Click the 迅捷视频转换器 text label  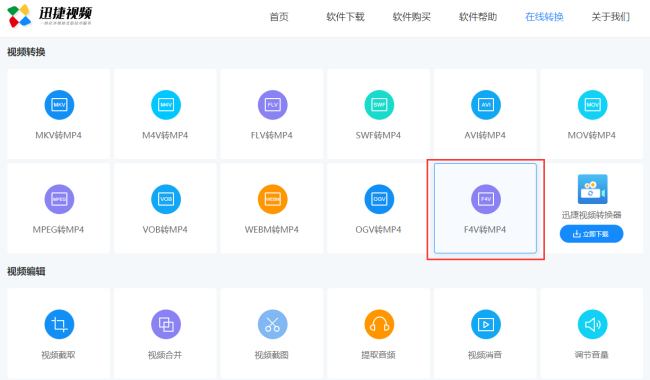click(x=592, y=215)
